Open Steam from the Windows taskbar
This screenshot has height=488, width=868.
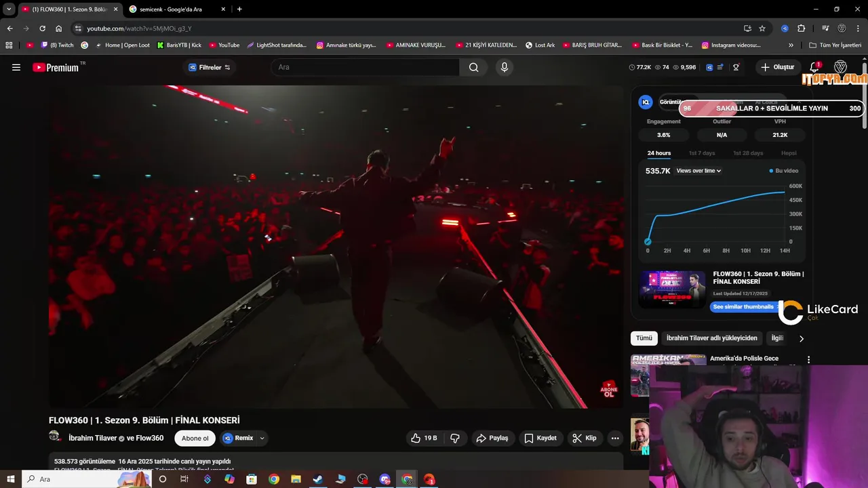point(317,479)
